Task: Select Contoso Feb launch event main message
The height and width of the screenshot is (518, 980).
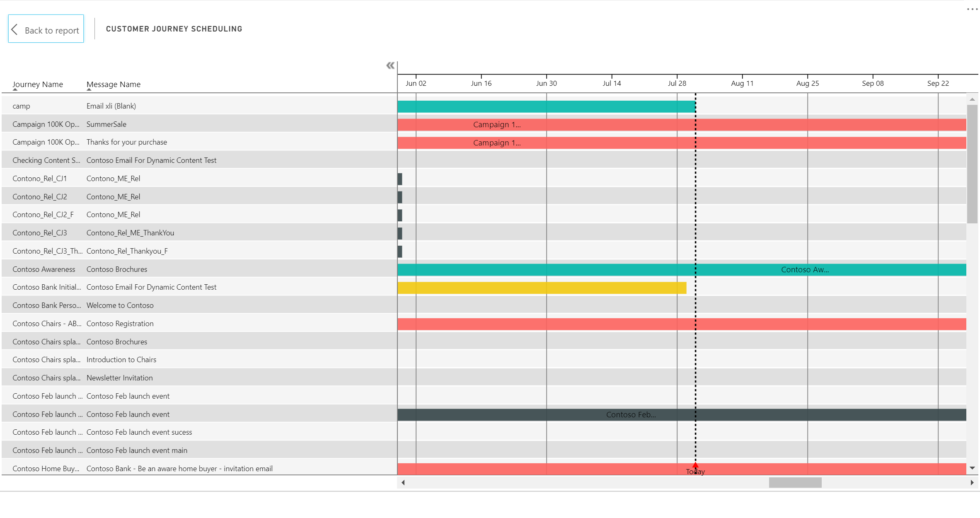Action: 137,450
